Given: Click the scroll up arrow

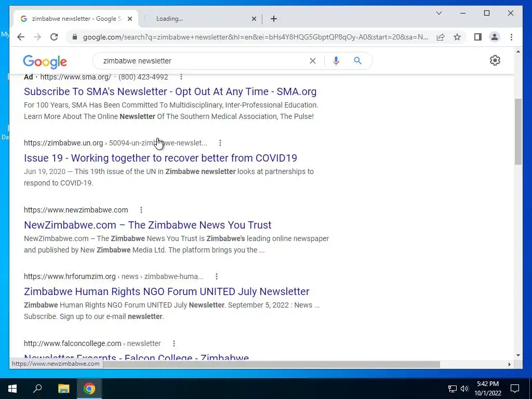Looking at the screenshot, I should click(x=518, y=52).
